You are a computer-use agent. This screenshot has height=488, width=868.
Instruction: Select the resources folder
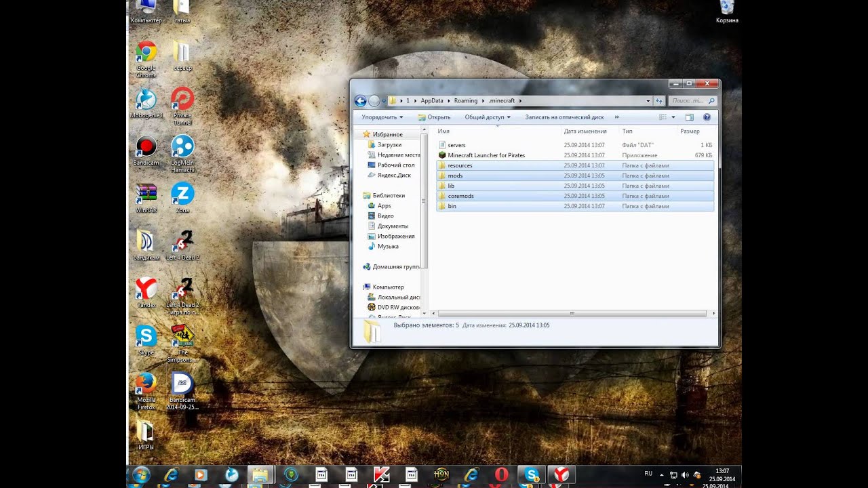tap(575, 165)
